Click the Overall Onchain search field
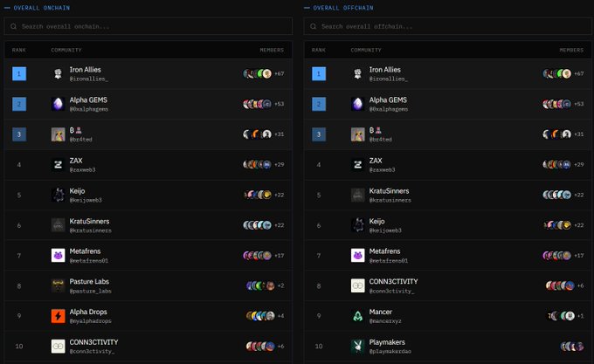This screenshot has width=594, height=364. click(x=148, y=26)
